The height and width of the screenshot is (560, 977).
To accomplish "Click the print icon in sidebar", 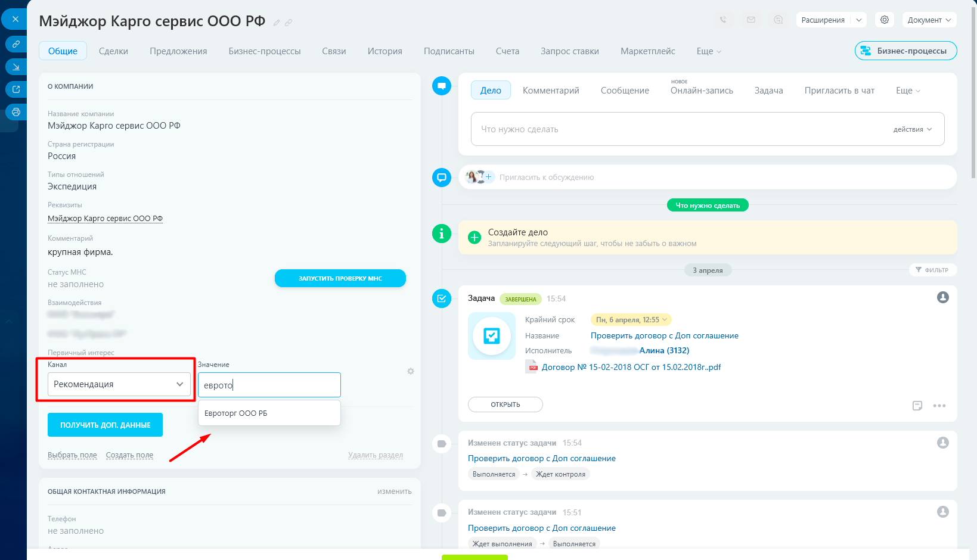I will pyautogui.click(x=16, y=112).
